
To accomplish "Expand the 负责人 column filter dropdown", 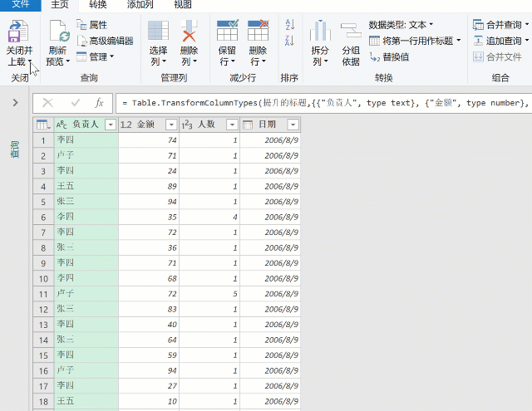I will (109, 125).
